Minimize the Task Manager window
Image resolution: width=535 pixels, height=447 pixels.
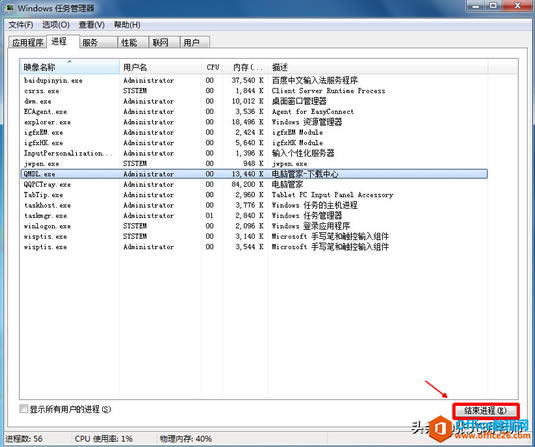(x=476, y=6)
